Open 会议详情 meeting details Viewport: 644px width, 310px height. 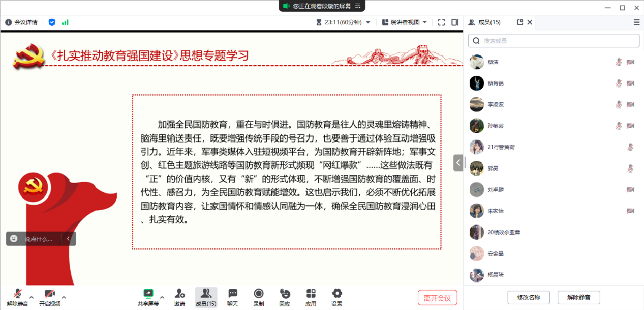click(x=21, y=22)
